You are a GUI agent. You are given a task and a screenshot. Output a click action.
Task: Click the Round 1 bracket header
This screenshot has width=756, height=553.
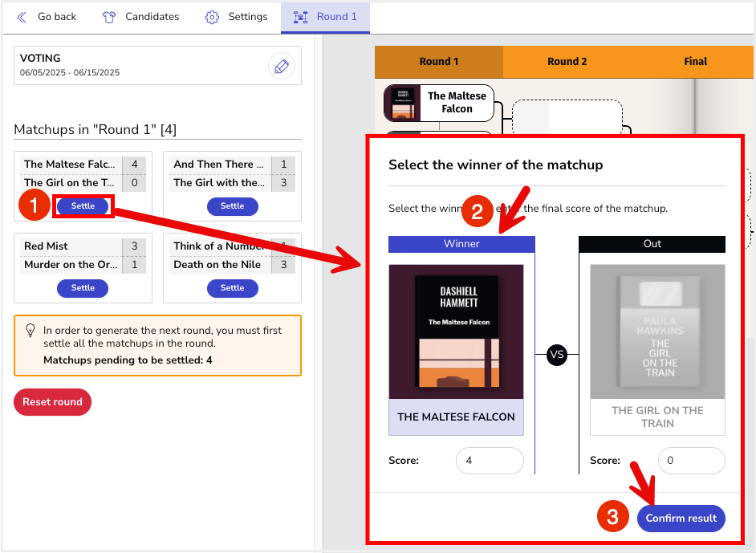pos(439,62)
